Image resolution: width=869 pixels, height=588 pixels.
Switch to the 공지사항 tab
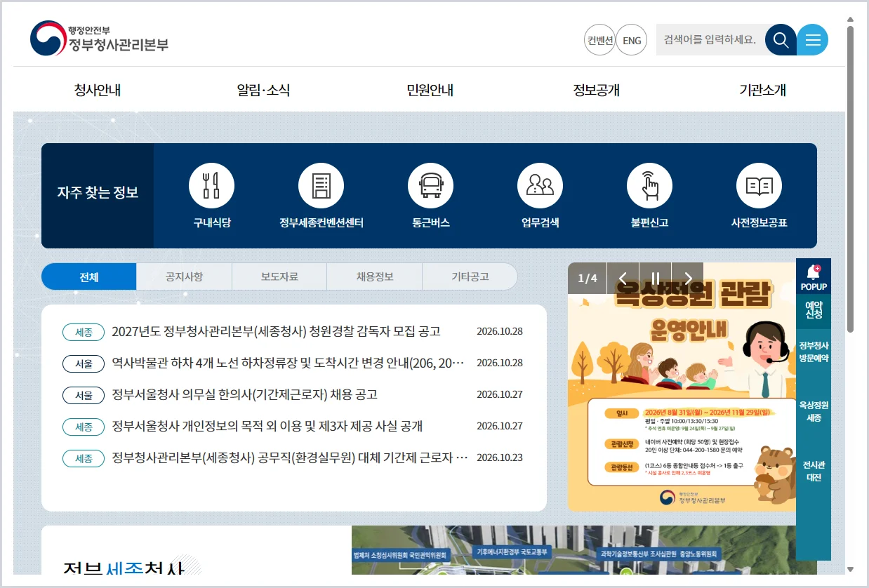184,276
